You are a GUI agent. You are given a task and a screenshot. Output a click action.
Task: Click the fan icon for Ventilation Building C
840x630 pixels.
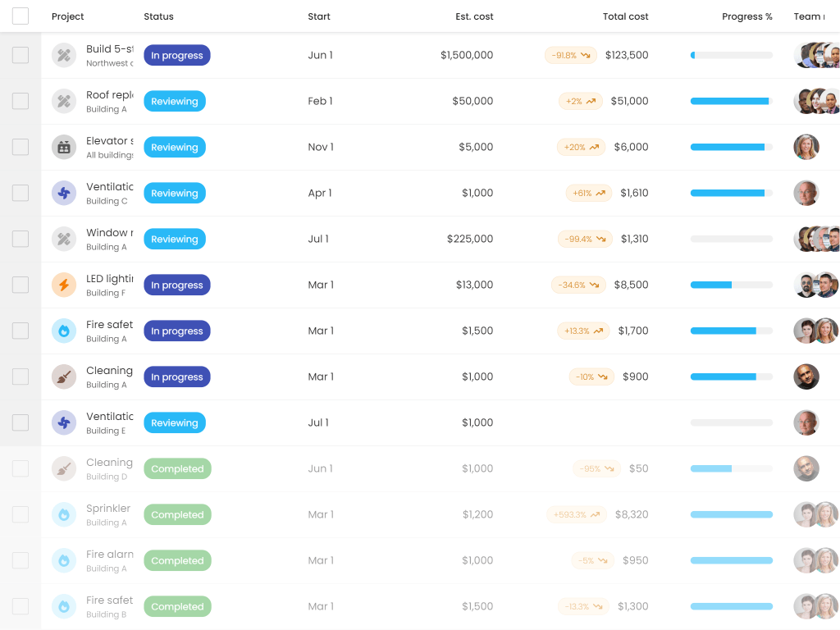64,194
